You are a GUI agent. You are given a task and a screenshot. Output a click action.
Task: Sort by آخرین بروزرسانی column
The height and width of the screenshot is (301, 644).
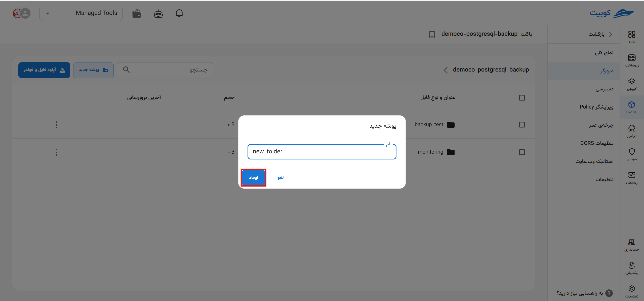click(144, 97)
